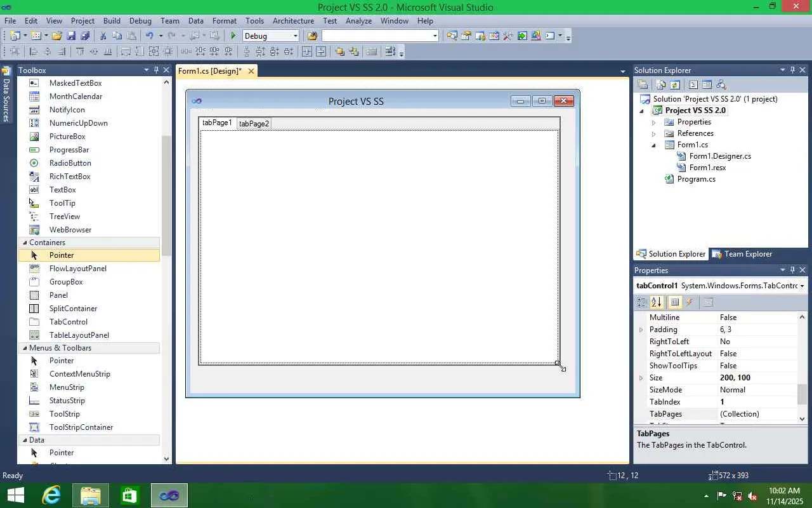This screenshot has height=508, width=812.
Task: Open the Architecture menu
Action: 293,20
